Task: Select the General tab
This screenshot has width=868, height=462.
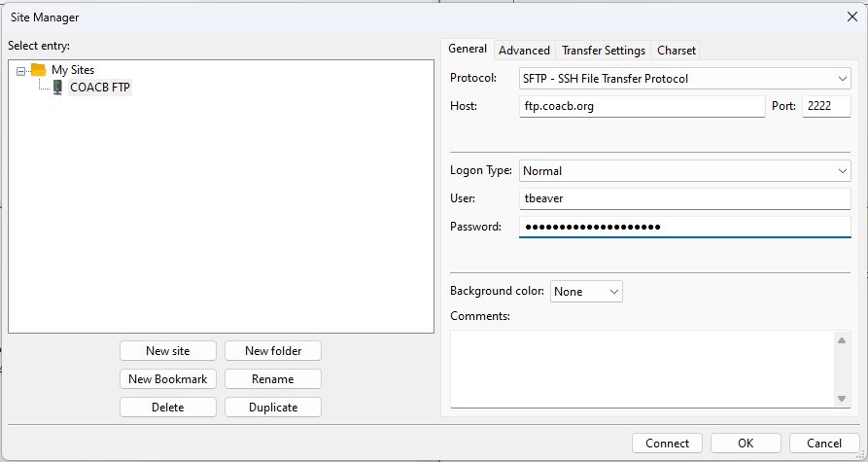Action: coord(468,50)
